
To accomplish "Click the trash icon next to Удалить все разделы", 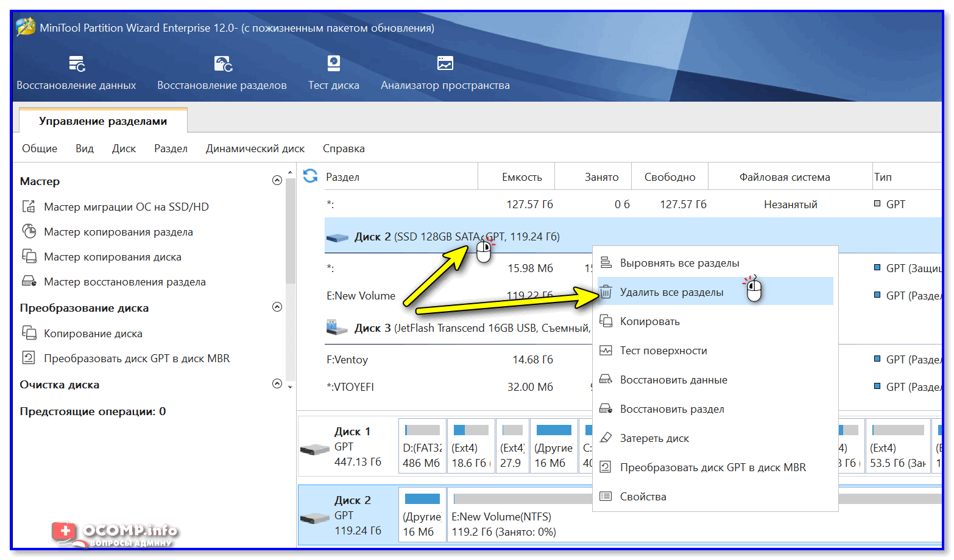I will click(x=606, y=292).
